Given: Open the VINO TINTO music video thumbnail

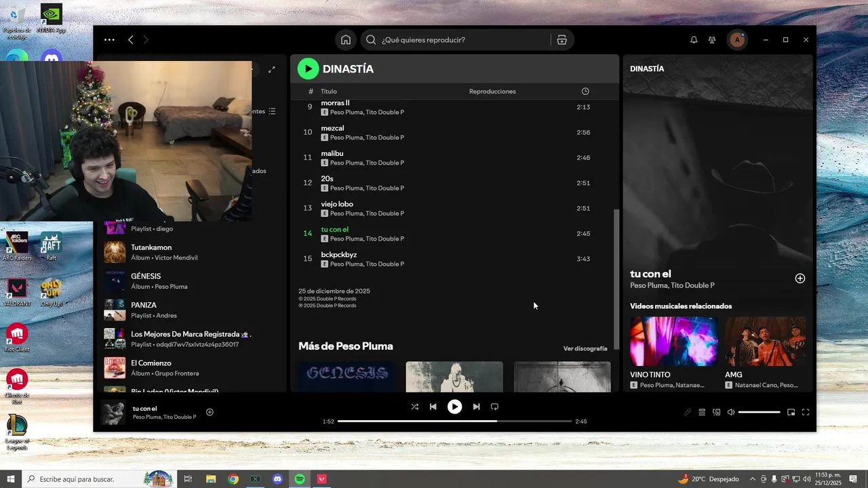Looking at the screenshot, I should click(x=674, y=342).
